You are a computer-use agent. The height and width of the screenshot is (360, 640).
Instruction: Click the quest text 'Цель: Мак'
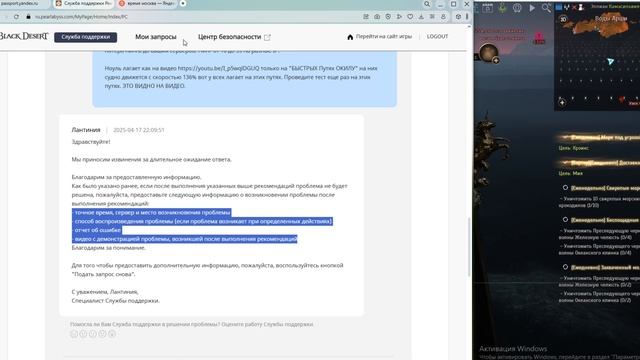pos(571,173)
